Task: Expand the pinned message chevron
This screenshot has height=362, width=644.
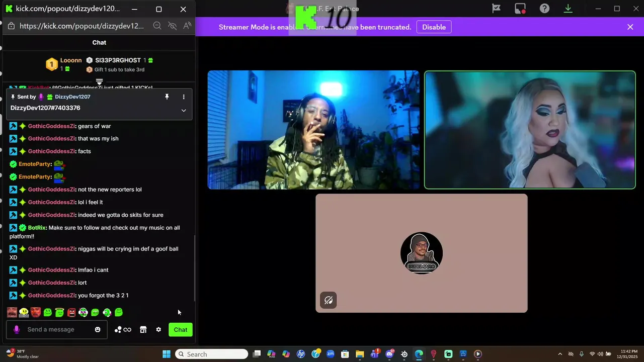Action: (x=184, y=110)
